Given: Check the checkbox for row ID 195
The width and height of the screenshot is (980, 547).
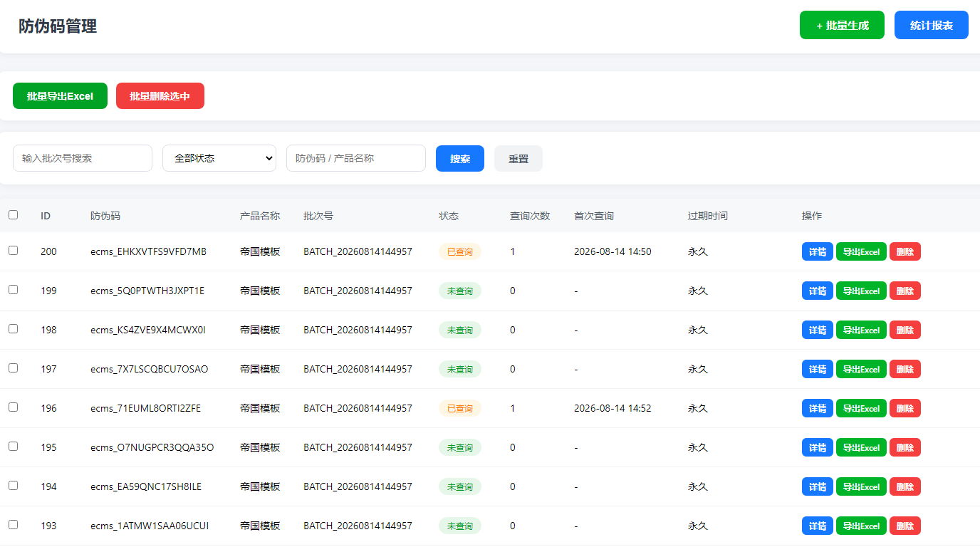Looking at the screenshot, I should coord(13,447).
